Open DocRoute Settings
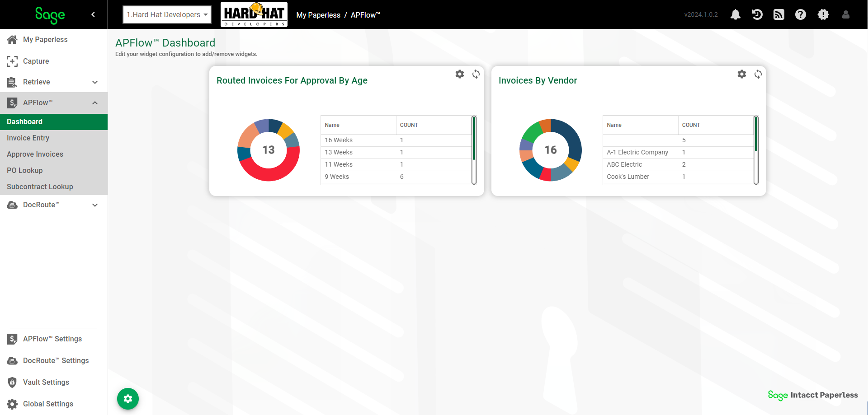This screenshot has height=415, width=868. coord(56,361)
